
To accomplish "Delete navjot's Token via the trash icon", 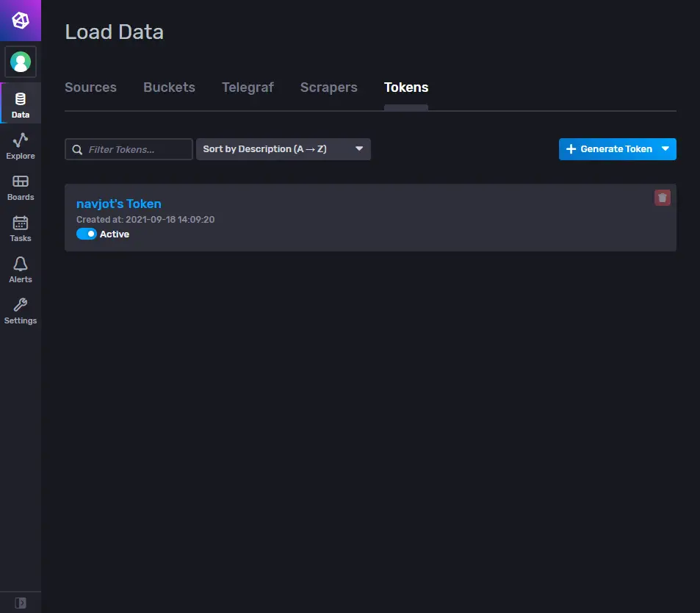I will pyautogui.click(x=663, y=197).
